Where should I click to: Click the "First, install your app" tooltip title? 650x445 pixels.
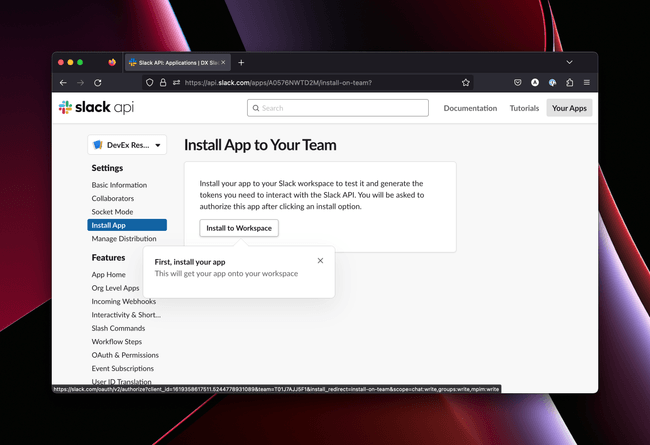point(190,262)
